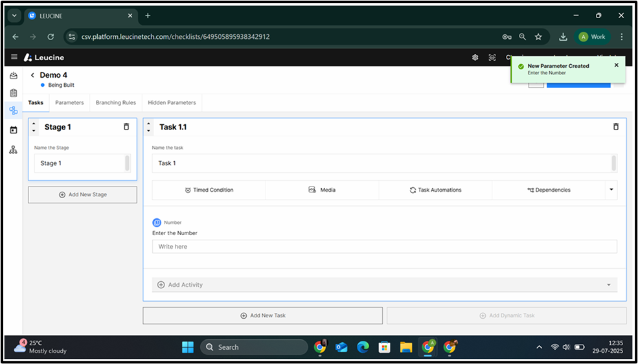Click the Add New Task button

click(262, 315)
